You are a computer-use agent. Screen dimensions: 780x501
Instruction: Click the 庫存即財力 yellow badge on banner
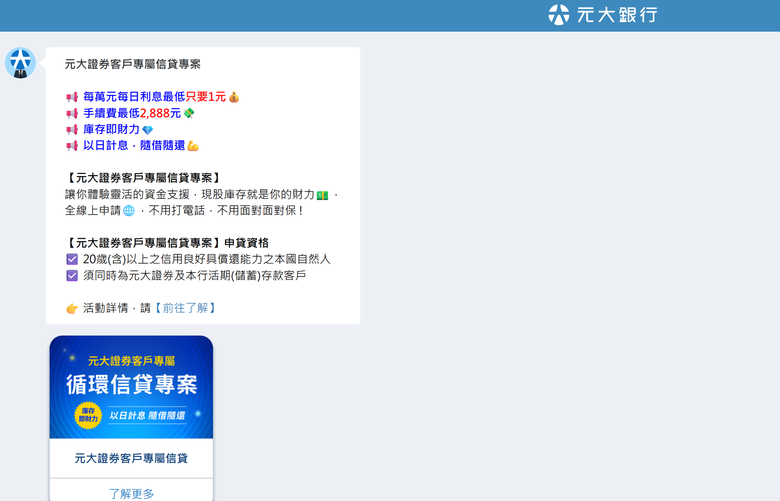88,415
